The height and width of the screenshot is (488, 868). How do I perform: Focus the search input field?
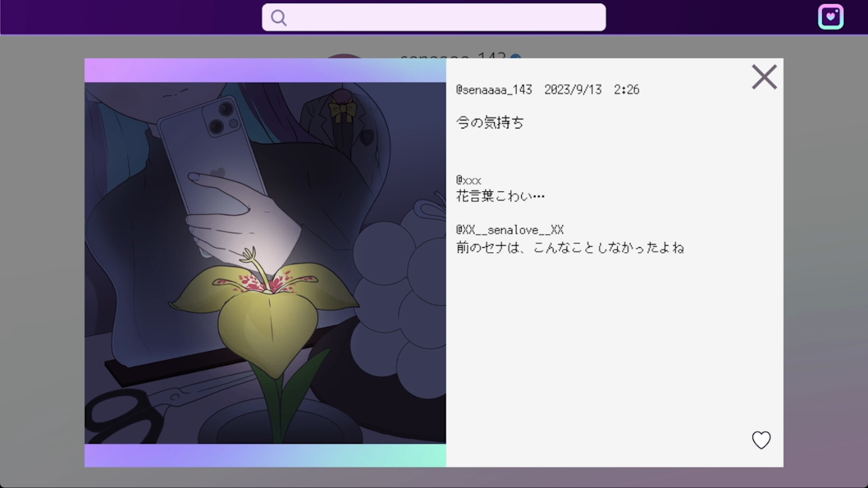coord(443,18)
